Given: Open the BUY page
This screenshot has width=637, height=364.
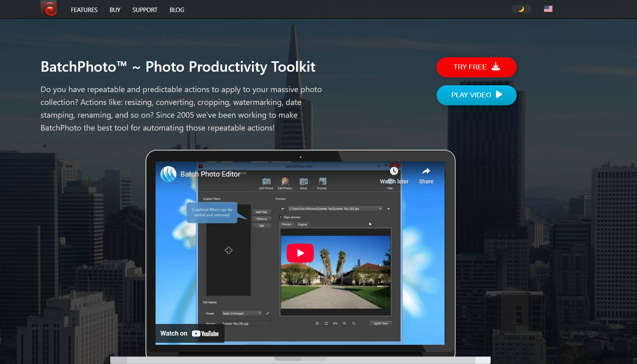Looking at the screenshot, I should pyautogui.click(x=115, y=10).
